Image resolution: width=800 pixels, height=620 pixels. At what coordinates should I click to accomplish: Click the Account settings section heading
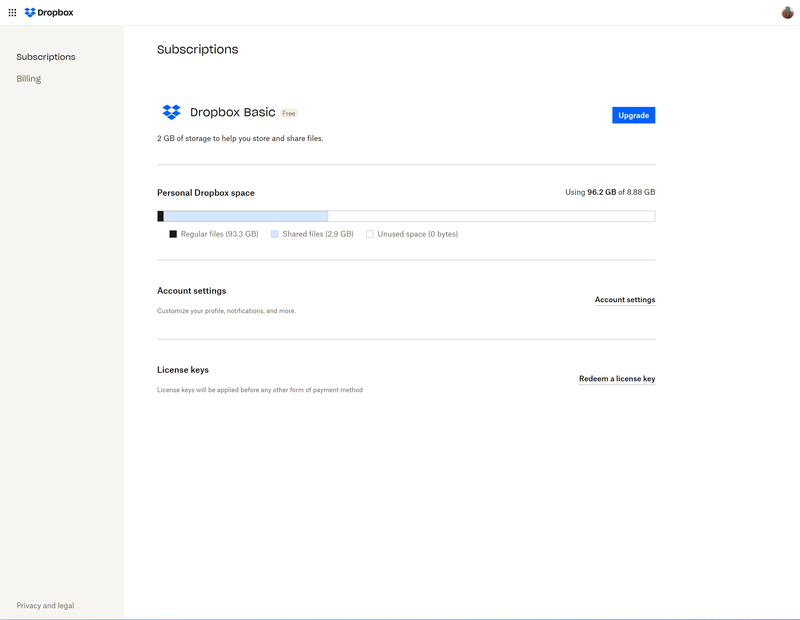(x=191, y=291)
